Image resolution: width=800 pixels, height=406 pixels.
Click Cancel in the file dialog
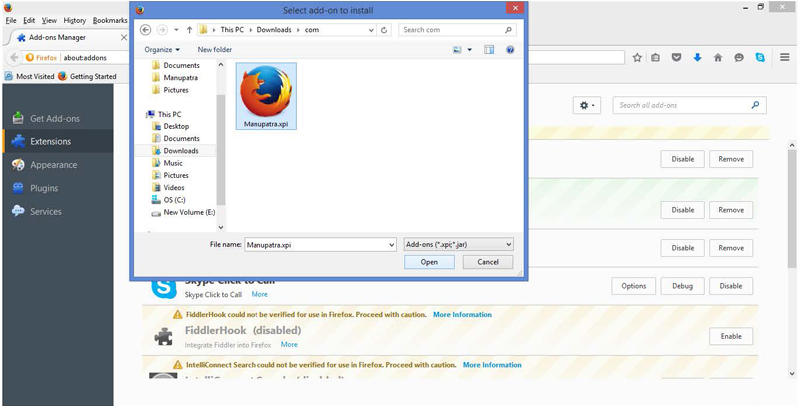[x=488, y=262]
